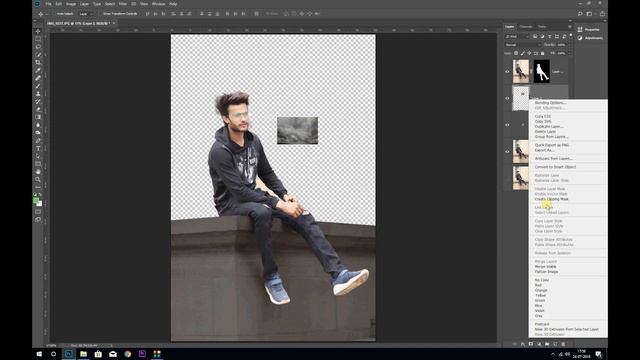Click the foreground color swatch
This screenshot has height=360, width=640.
[36, 200]
